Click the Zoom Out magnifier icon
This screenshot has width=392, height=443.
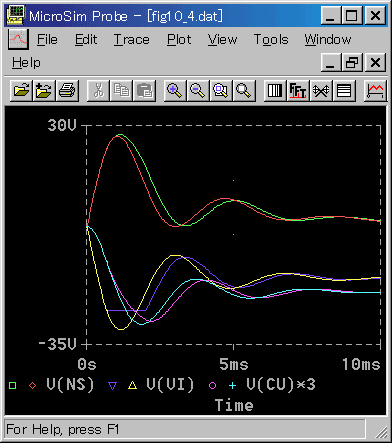click(x=198, y=90)
